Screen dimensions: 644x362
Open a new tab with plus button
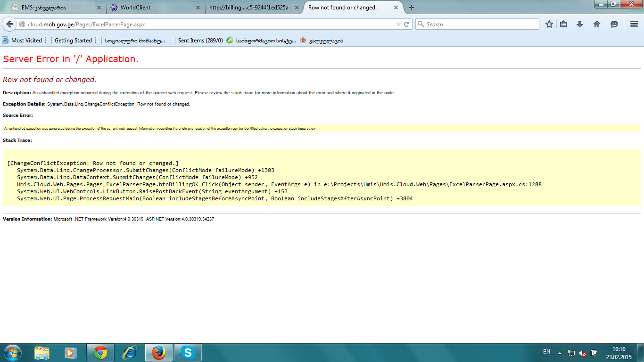[x=412, y=8]
